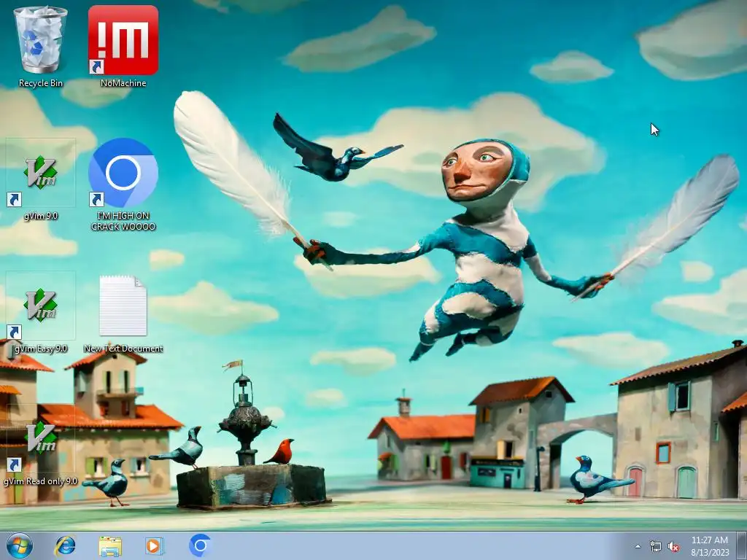Viewport: 747px width, 560px height.
Task: Launch Internet Explorer from the taskbar
Action: 65,545
